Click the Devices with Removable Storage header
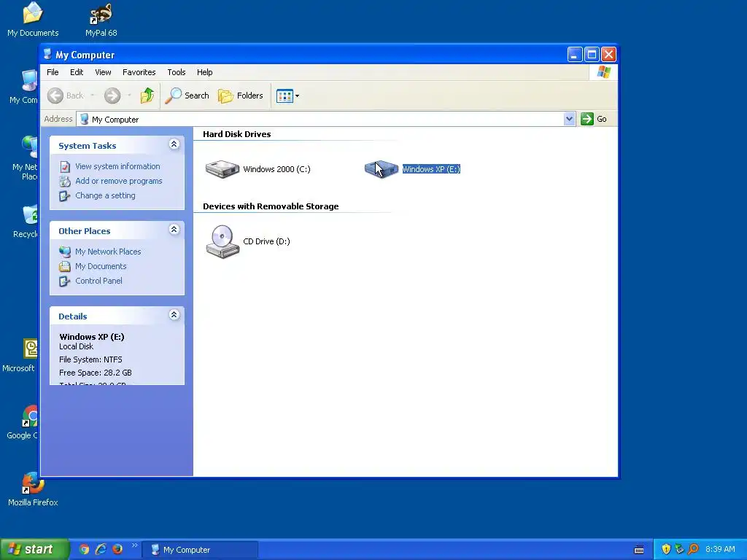This screenshot has height=560, width=747. click(x=271, y=206)
